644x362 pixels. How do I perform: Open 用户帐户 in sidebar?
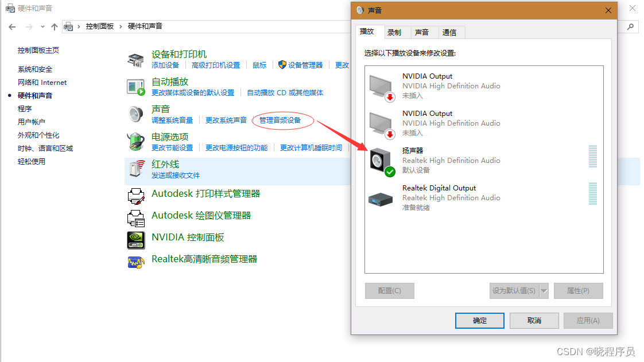click(x=31, y=122)
